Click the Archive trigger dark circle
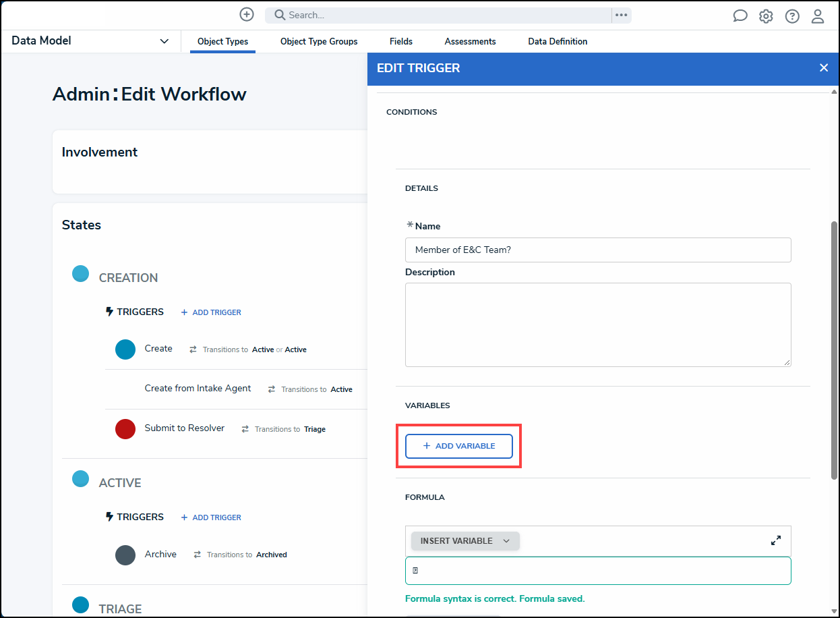 pyautogui.click(x=125, y=555)
